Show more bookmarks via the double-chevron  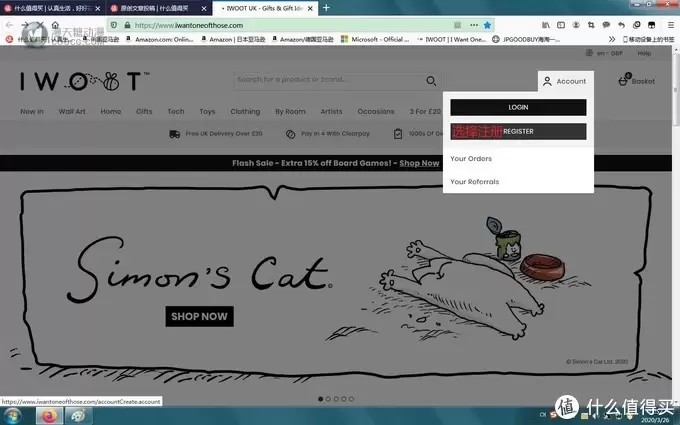[x=611, y=39]
